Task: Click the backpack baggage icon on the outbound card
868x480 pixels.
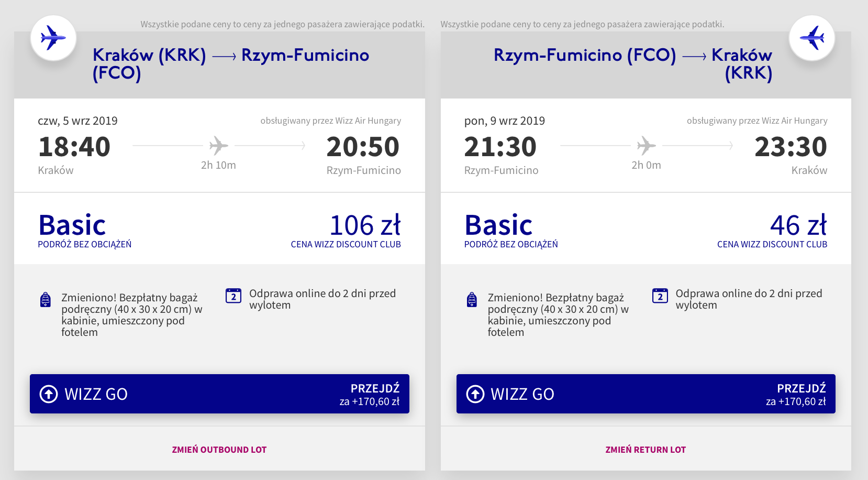Action: [x=46, y=299]
